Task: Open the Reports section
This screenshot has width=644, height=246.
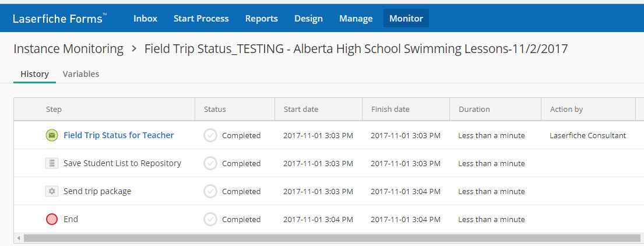Action: click(x=261, y=18)
